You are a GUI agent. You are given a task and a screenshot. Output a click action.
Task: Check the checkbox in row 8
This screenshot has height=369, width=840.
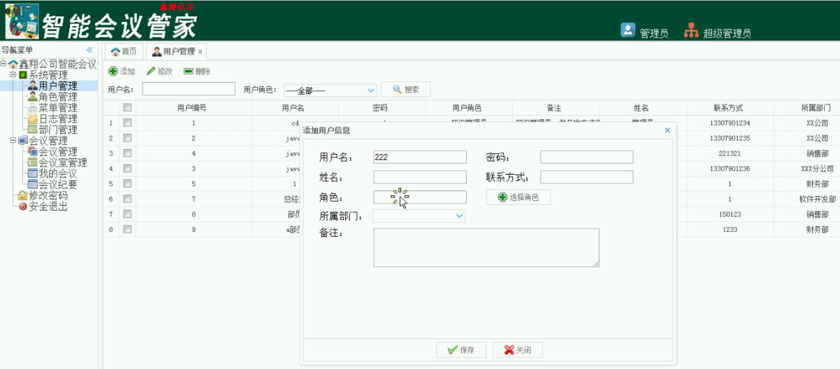pos(127,229)
